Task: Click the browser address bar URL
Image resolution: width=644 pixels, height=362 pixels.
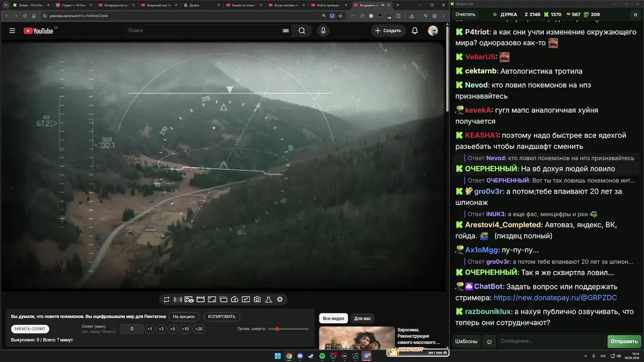Action: pos(78,16)
